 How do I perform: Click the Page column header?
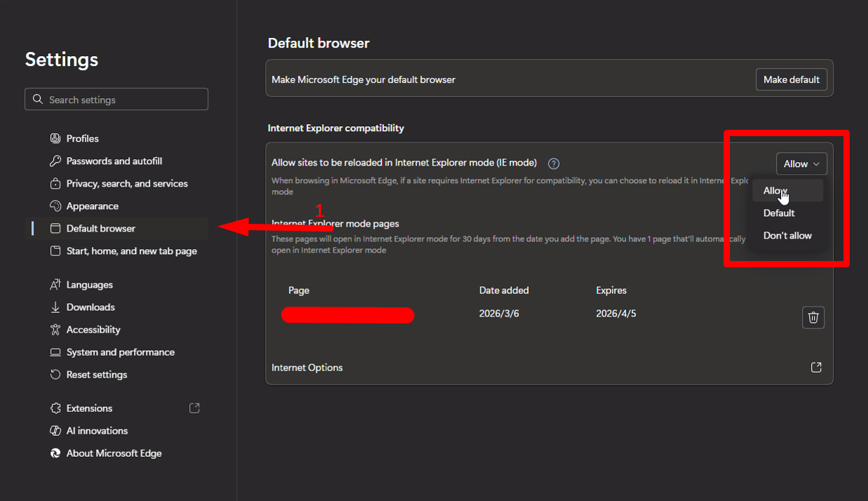[299, 290]
